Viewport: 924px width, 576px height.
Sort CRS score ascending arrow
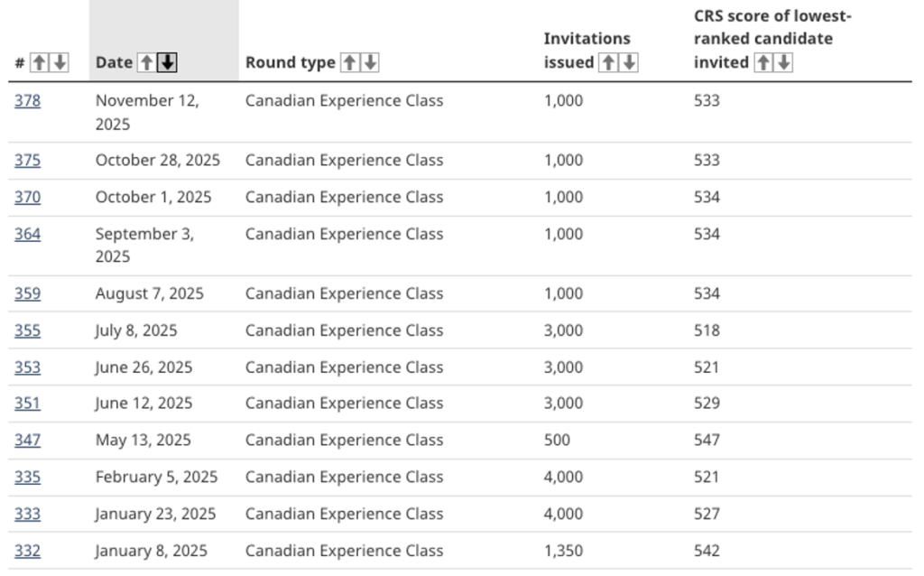[x=763, y=63]
